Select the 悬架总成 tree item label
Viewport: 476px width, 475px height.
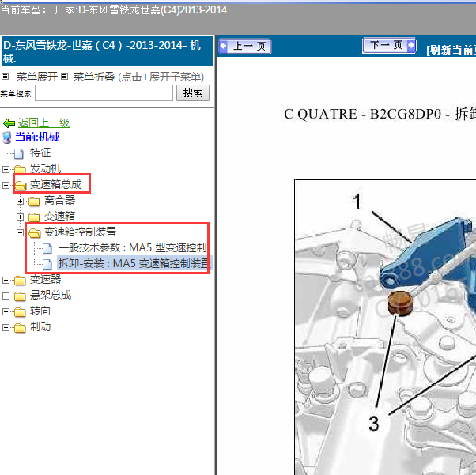[x=51, y=295]
